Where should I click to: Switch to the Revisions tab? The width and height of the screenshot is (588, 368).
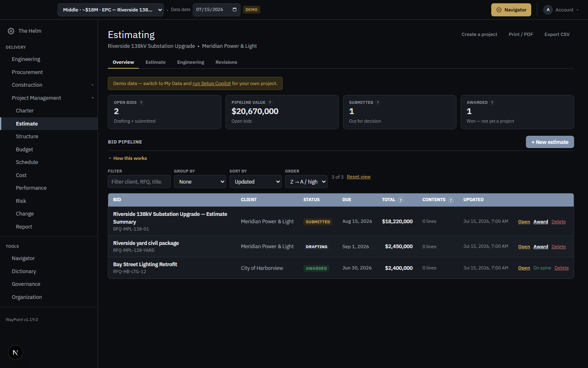(x=226, y=62)
